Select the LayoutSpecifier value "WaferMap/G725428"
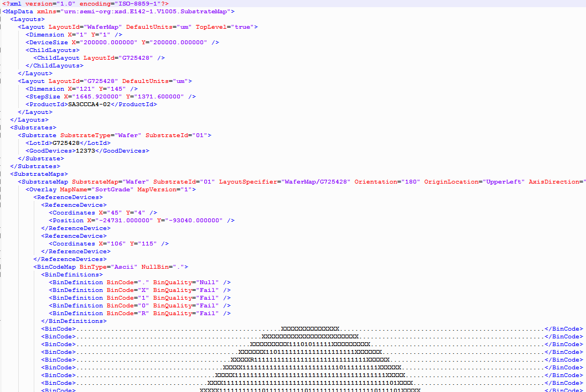The width and height of the screenshot is (586, 392). point(316,182)
